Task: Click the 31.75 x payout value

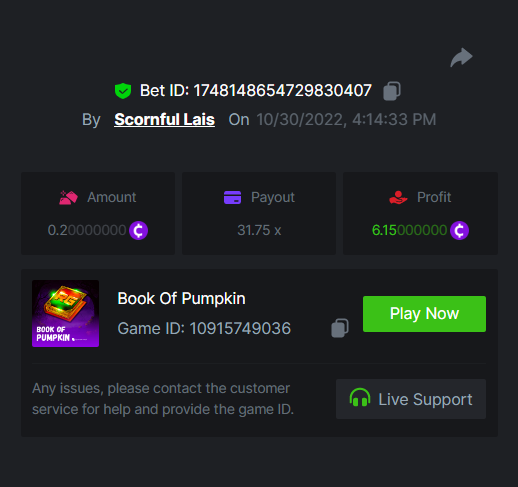Action: (259, 230)
